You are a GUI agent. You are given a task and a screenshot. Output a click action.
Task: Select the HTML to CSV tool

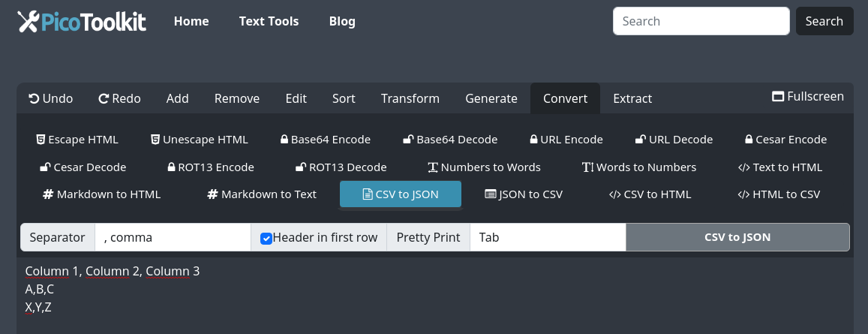coord(779,194)
